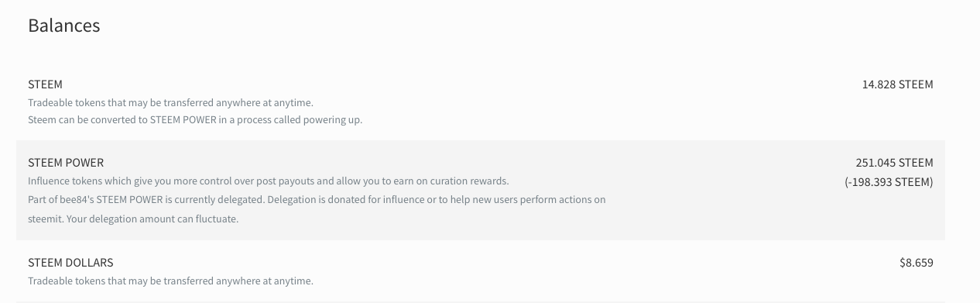Click the sentence about converting Steem to power
Image resolution: width=980 pixels, height=303 pixels.
click(195, 120)
